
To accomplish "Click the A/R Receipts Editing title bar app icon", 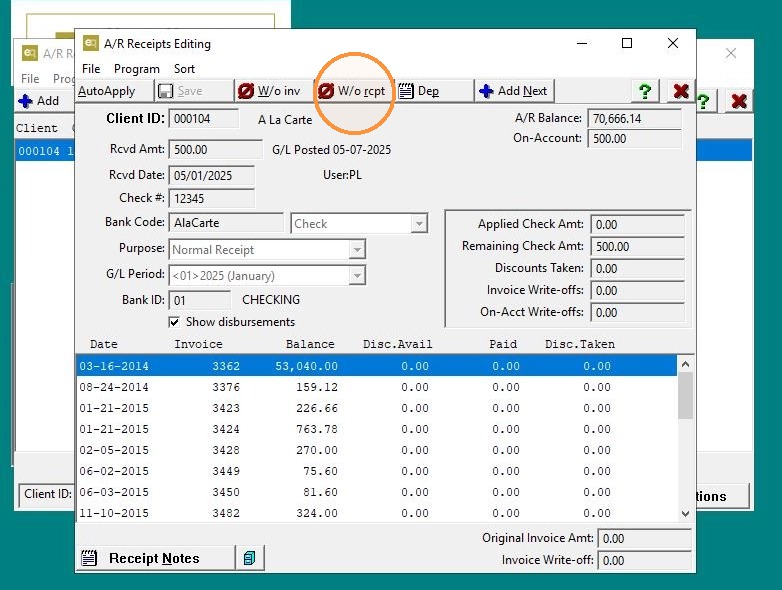I will (x=90, y=43).
